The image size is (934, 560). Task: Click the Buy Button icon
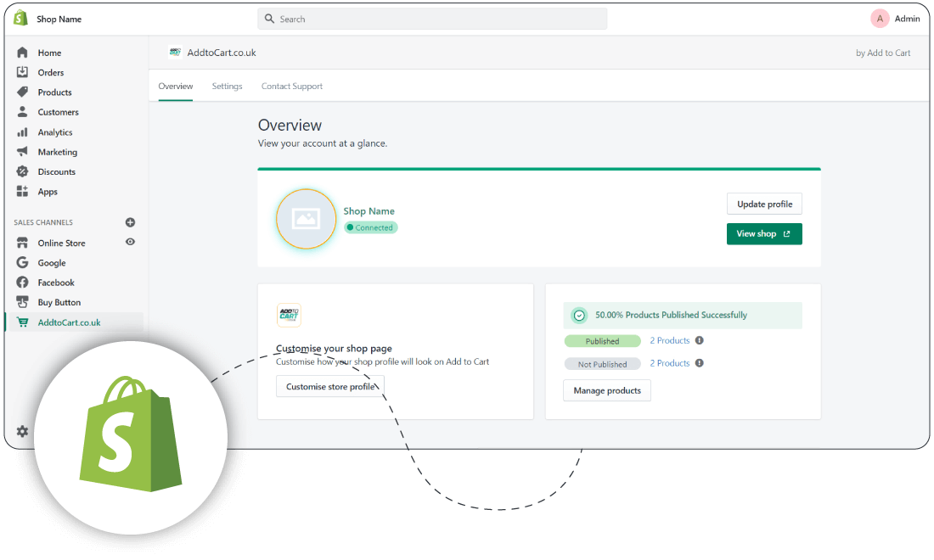click(22, 302)
